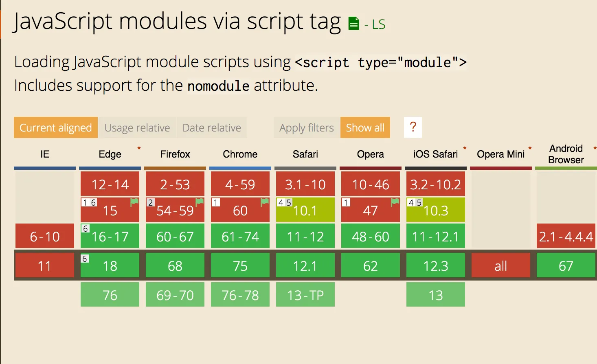Click the Android Browser column header
Viewport: 597px width, 364px height.
click(566, 154)
